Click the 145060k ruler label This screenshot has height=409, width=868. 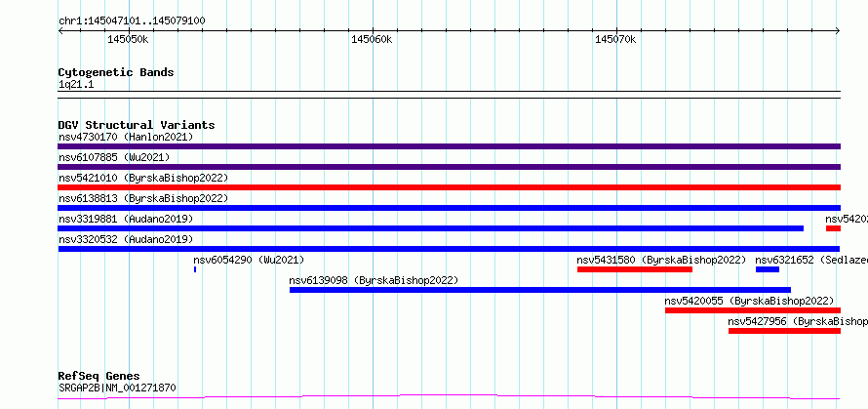pos(372,39)
